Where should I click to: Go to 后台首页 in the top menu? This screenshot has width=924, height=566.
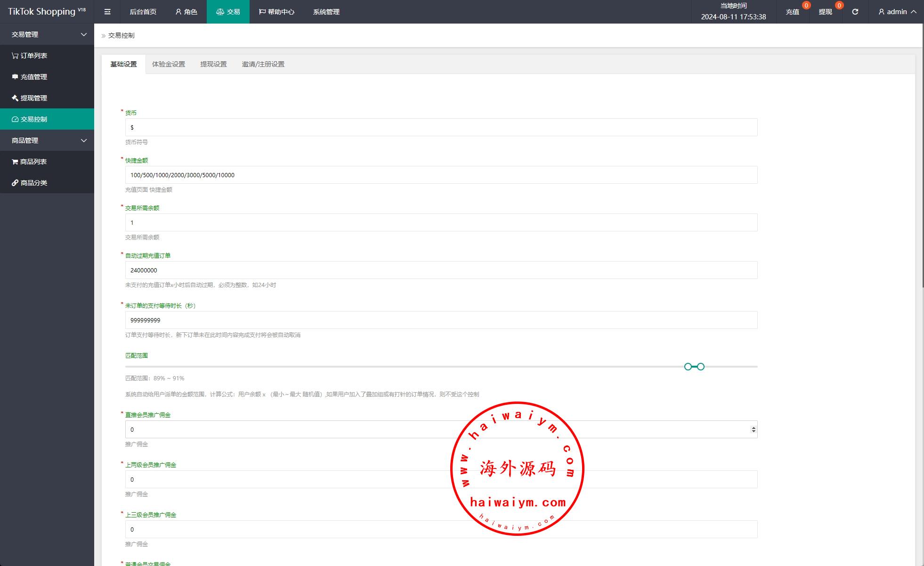(143, 12)
